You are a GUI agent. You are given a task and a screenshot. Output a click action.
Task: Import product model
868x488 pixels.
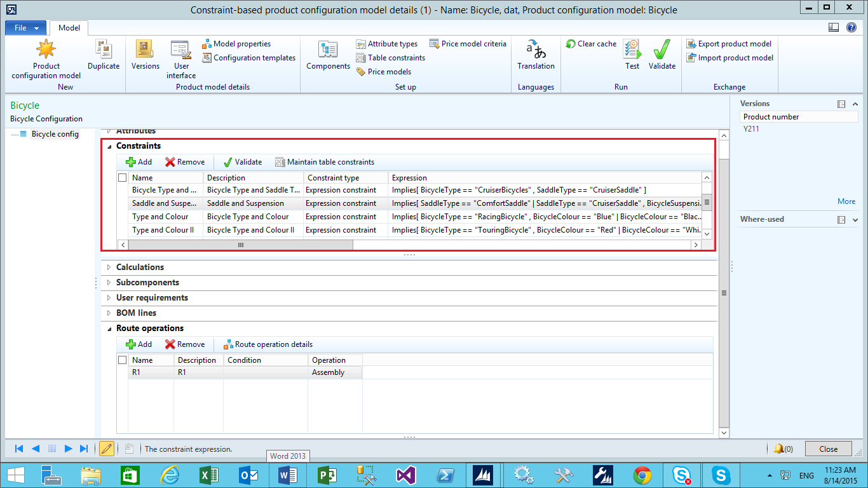coord(729,58)
